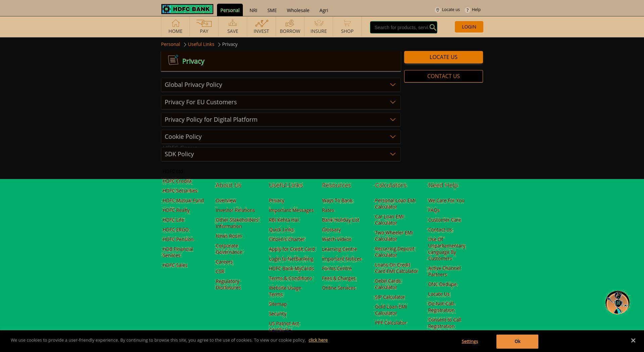Open FAQs footer link

coord(434,210)
